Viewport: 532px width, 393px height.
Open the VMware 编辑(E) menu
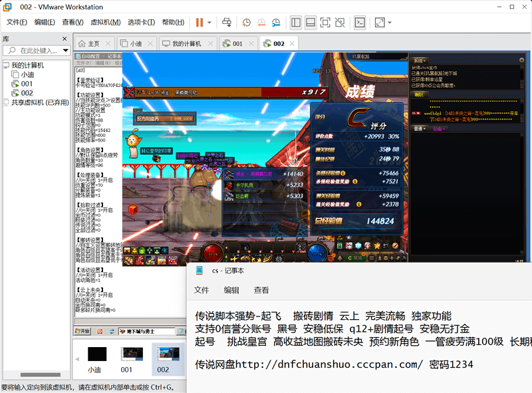(x=45, y=23)
